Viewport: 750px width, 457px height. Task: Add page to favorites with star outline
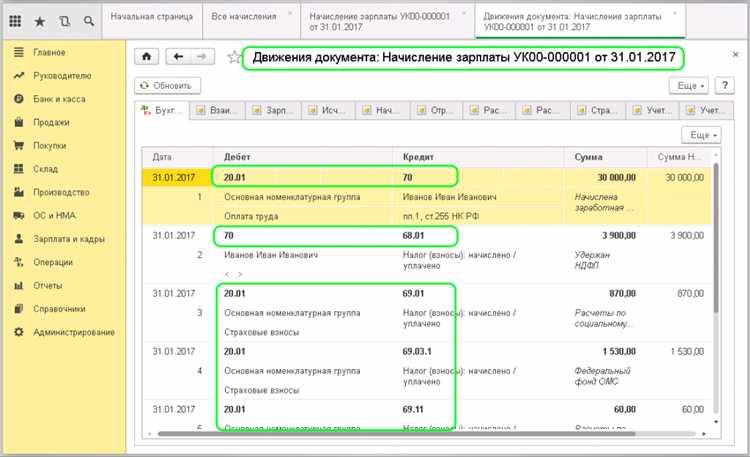[x=233, y=57]
